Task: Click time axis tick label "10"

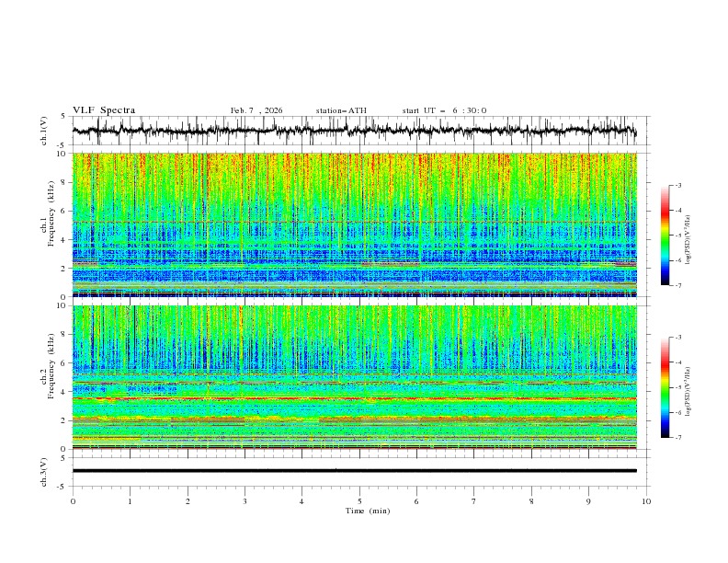Action: tap(646, 501)
